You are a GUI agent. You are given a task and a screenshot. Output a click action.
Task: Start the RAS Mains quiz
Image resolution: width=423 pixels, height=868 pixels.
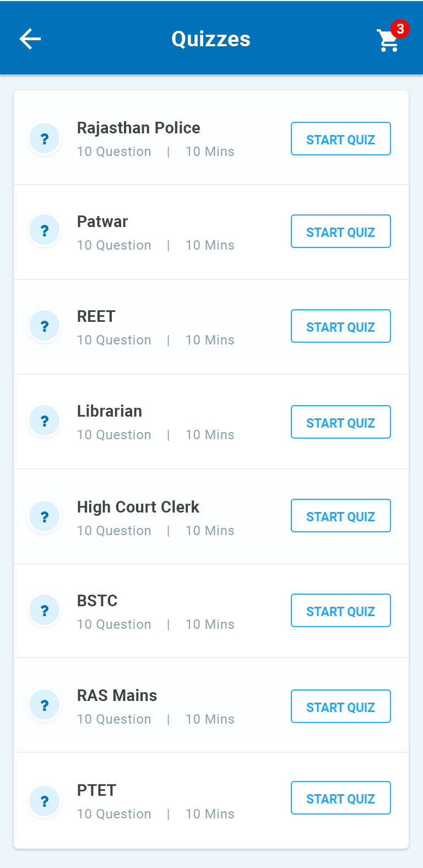[340, 707]
